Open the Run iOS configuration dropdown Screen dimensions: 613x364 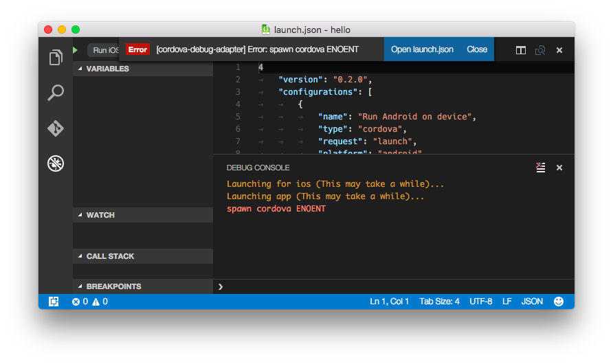104,50
